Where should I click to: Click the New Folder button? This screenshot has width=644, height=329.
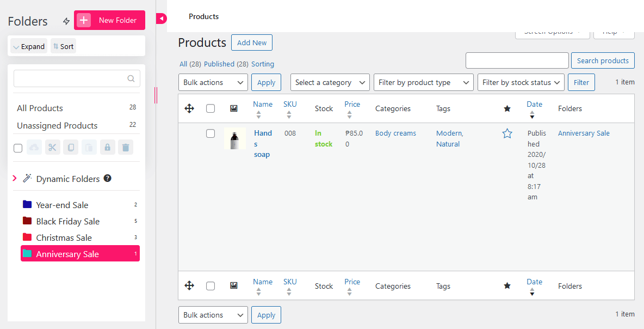point(109,20)
